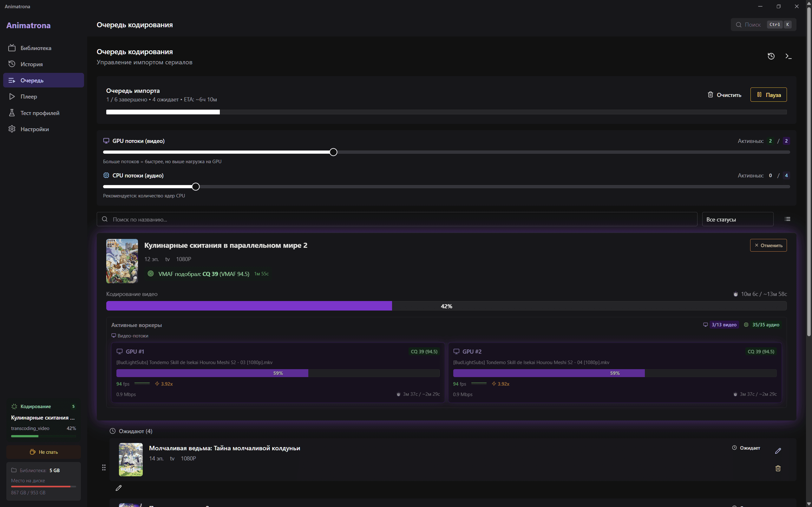Open the Все статусы filter dropdown
Screen dimensions: 812x507
click(737, 219)
